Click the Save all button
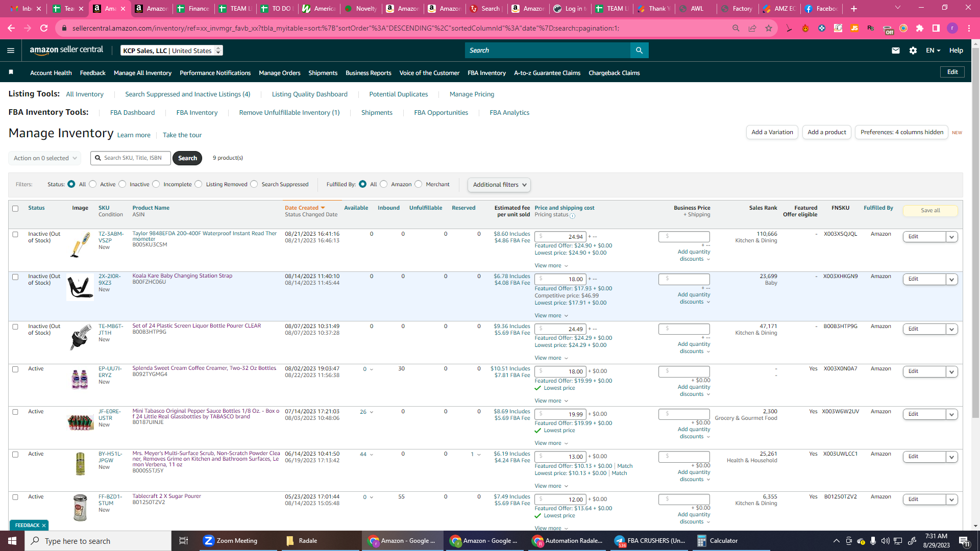This screenshot has width=980, height=551. pyautogui.click(x=930, y=211)
